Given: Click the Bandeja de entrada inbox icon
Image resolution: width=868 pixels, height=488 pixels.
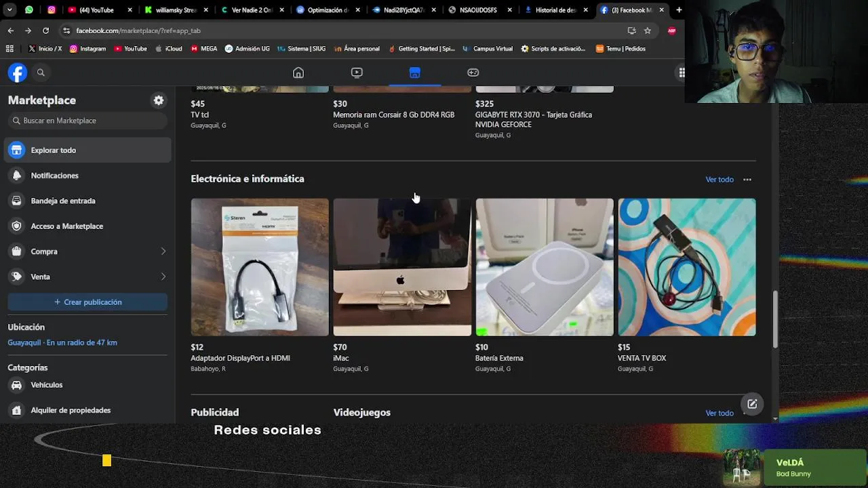Looking at the screenshot, I should 17,201.
